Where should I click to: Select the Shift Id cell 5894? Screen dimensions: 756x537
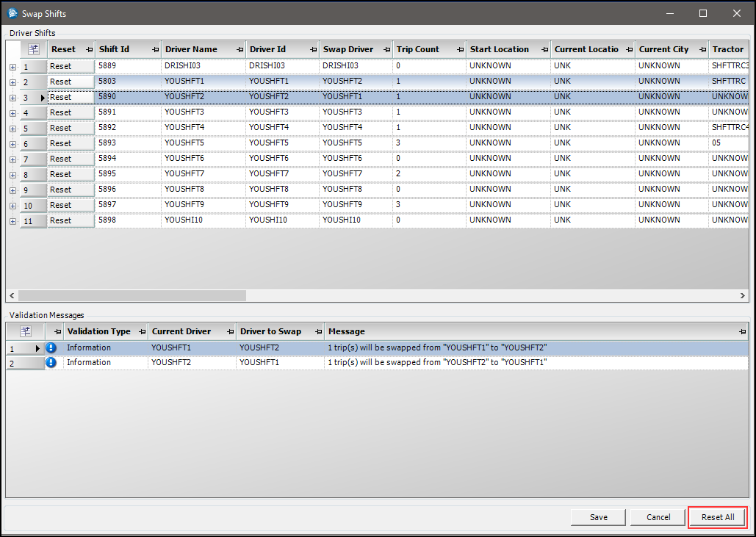[128, 159]
